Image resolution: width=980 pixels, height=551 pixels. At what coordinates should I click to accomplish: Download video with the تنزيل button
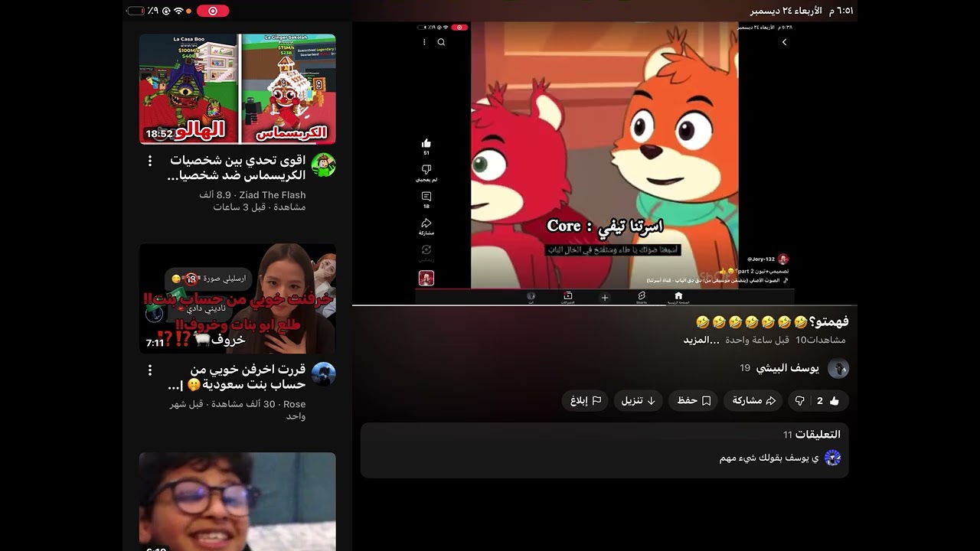click(x=639, y=400)
